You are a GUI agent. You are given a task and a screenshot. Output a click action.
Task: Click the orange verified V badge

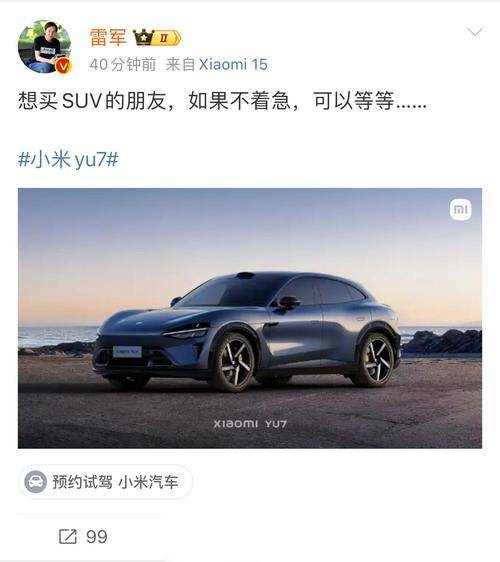click(x=63, y=66)
